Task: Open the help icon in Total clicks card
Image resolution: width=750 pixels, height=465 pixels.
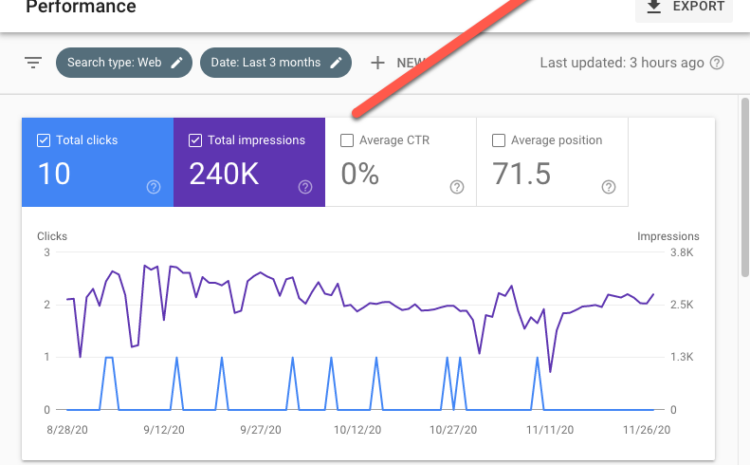Action: 153,187
